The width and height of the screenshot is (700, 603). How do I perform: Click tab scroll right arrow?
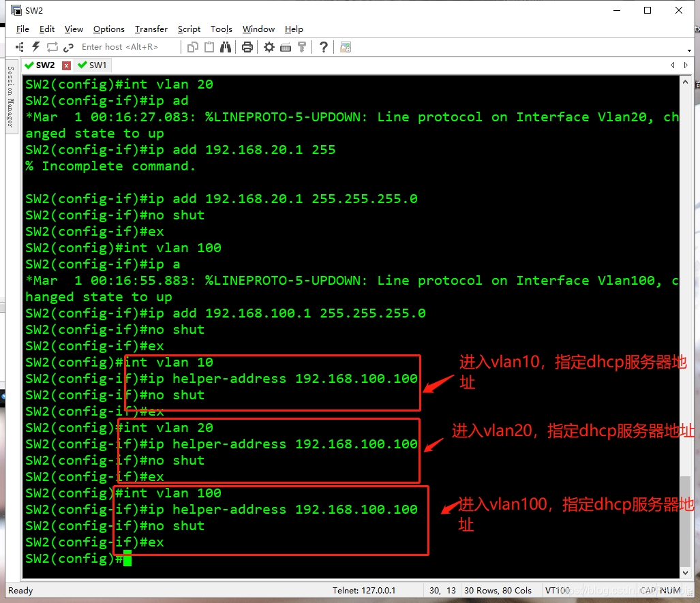[x=686, y=65]
